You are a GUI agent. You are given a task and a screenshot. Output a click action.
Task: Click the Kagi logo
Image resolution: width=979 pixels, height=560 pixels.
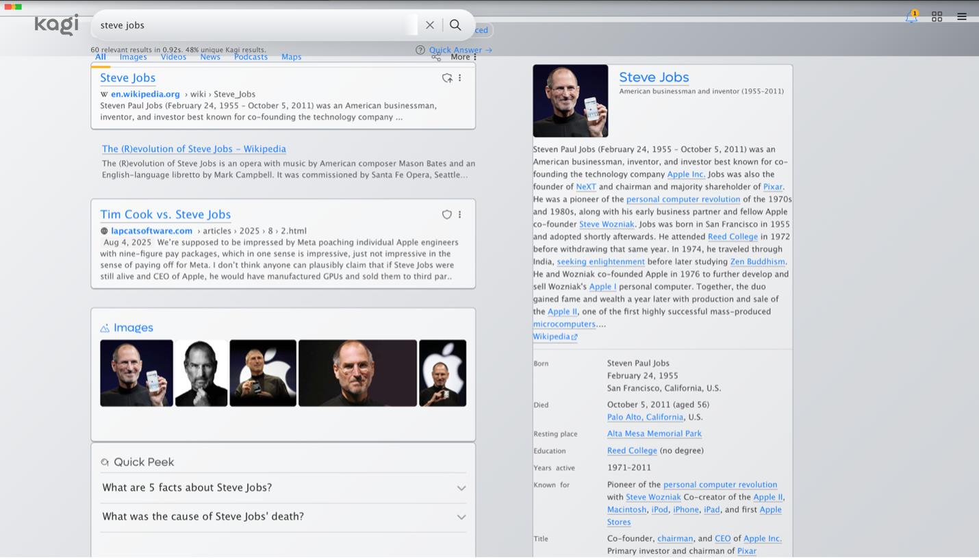tap(56, 25)
